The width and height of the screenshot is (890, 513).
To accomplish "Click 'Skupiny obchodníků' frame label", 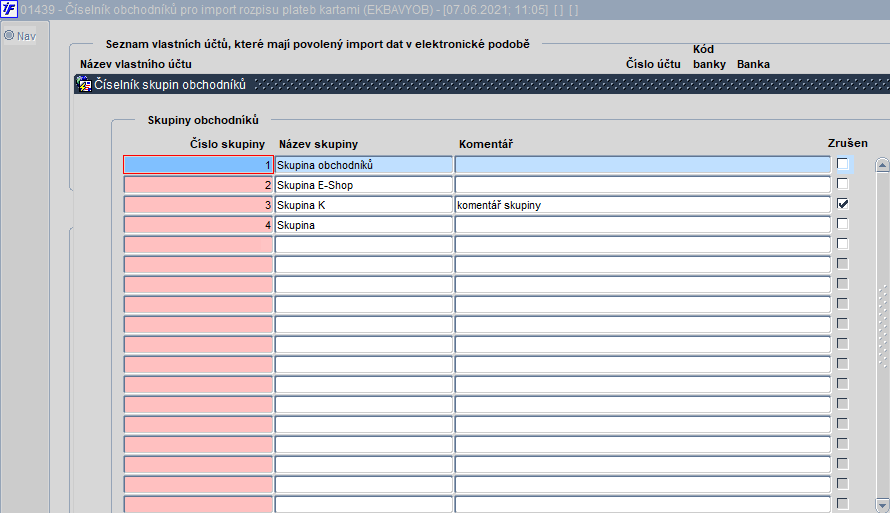I will [203, 120].
